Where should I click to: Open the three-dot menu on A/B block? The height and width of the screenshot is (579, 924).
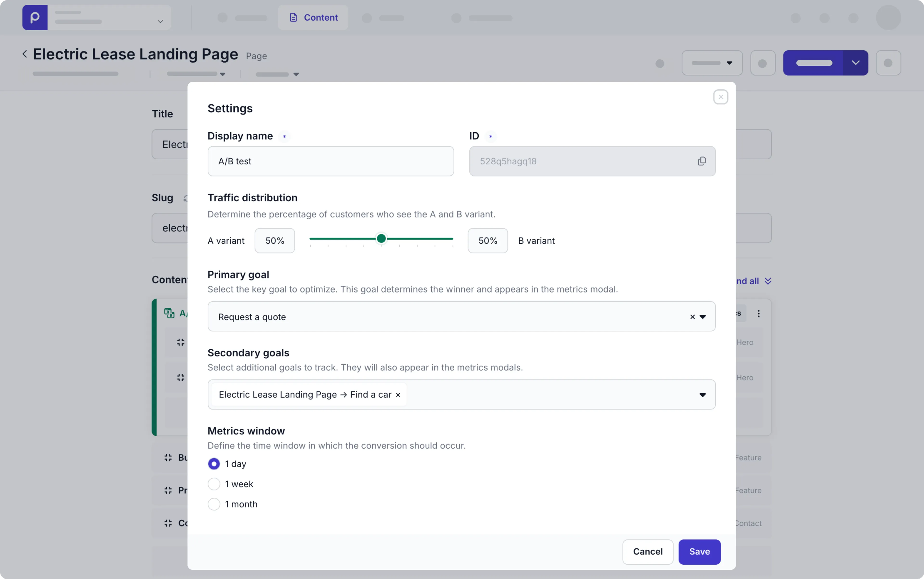tap(758, 314)
